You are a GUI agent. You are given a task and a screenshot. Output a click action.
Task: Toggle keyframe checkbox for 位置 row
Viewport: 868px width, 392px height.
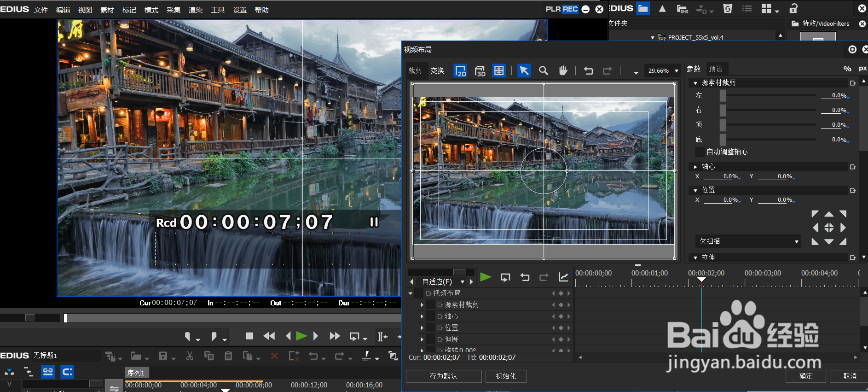(x=430, y=328)
